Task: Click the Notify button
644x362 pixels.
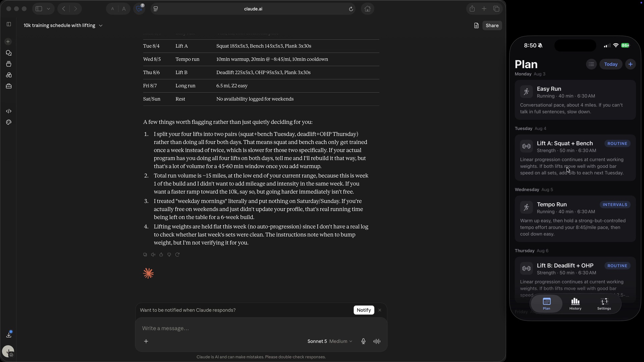Action: (364, 310)
